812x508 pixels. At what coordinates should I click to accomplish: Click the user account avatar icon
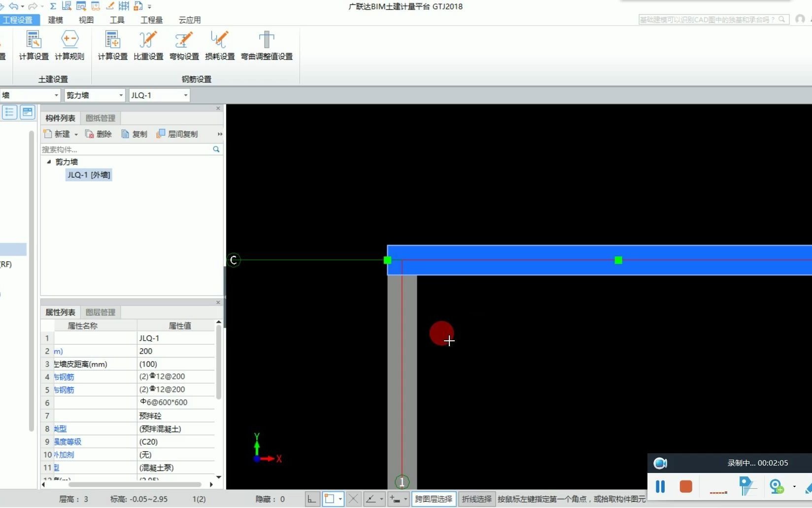pos(800,19)
